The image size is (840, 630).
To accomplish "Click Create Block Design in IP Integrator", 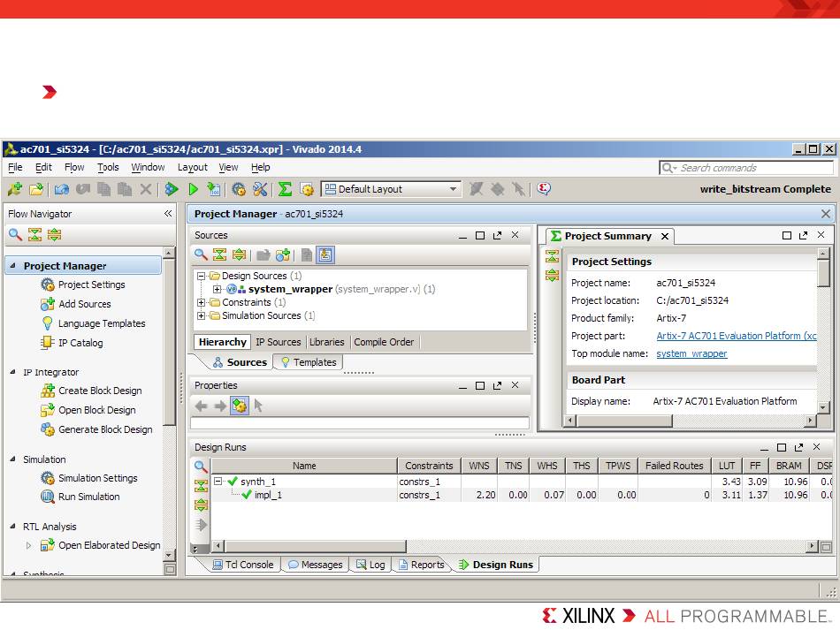I will click(99, 391).
